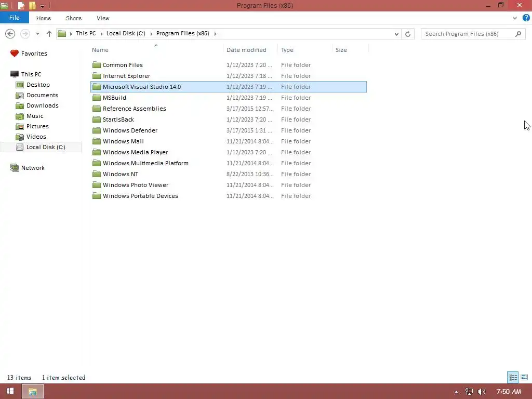The width and height of the screenshot is (532, 399).
Task: Expand the arrow after Local Disk (C:) breadcrumb
Action: click(151, 34)
